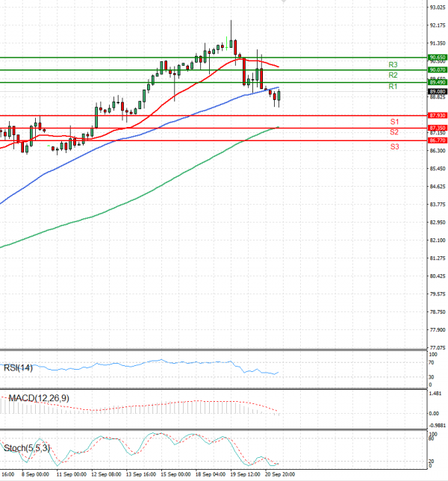Click the 20 Sep 20:00 time label
The image size is (448, 481).
[x=280, y=474]
